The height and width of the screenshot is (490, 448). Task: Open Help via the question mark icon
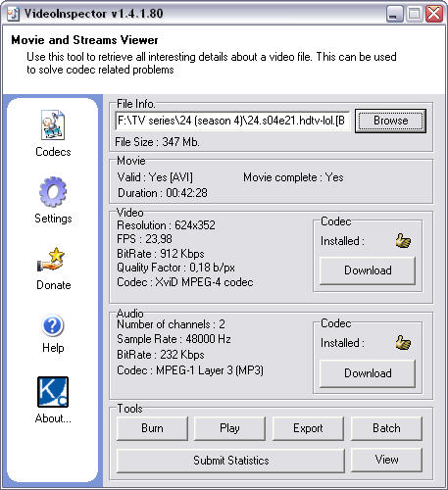(53, 325)
